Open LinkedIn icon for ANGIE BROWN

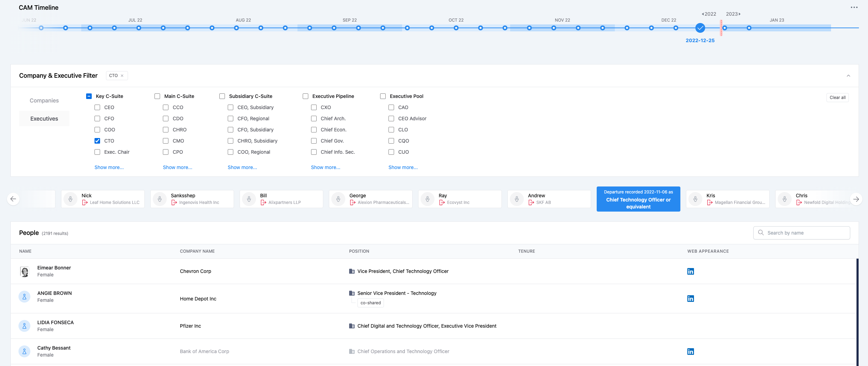click(690, 298)
